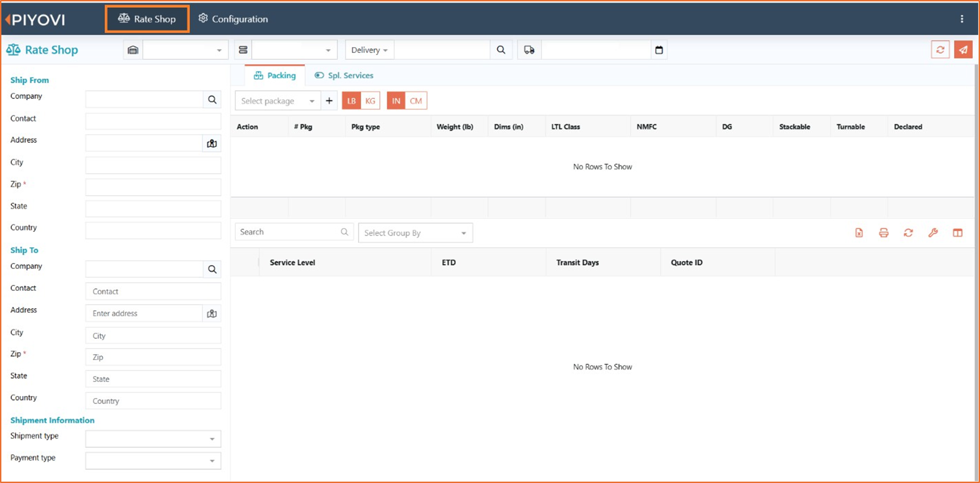Viewport: 980px width, 483px height.
Task: Open the Rate Shop tab in top navigation
Action: pyautogui.click(x=147, y=19)
